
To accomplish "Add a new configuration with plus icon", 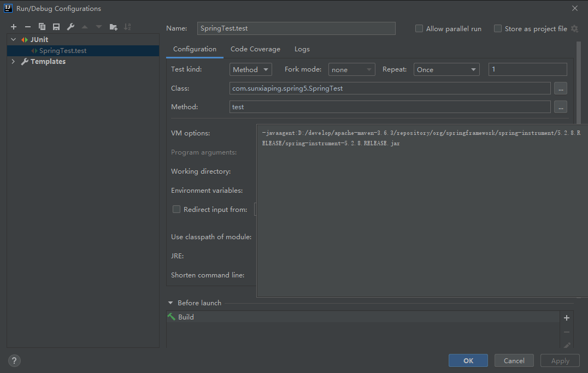I will point(14,27).
